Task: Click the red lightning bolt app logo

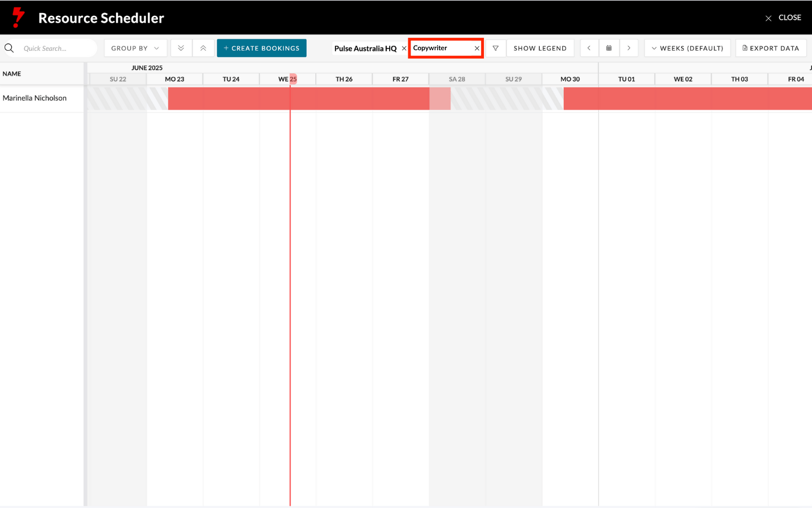Action: (x=19, y=17)
